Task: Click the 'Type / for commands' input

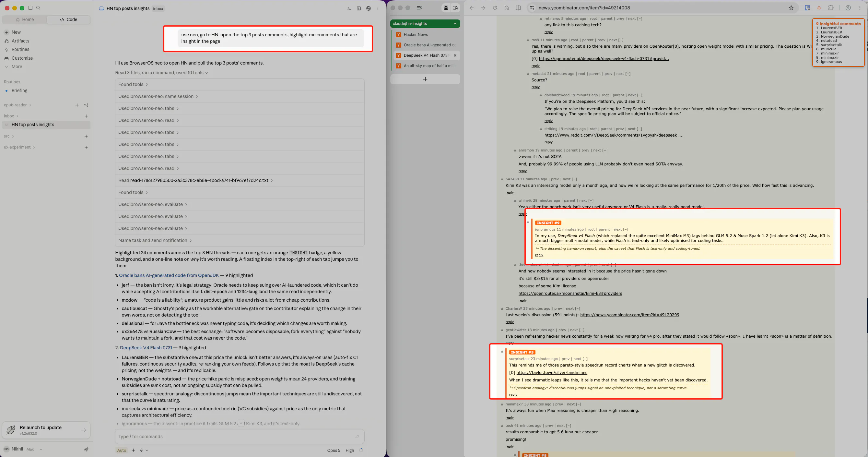Action: (x=240, y=437)
